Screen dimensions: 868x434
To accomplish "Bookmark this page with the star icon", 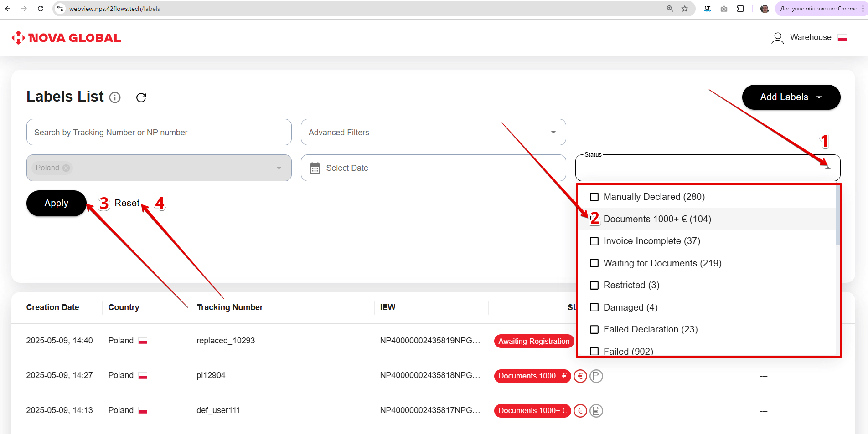I will tap(684, 9).
